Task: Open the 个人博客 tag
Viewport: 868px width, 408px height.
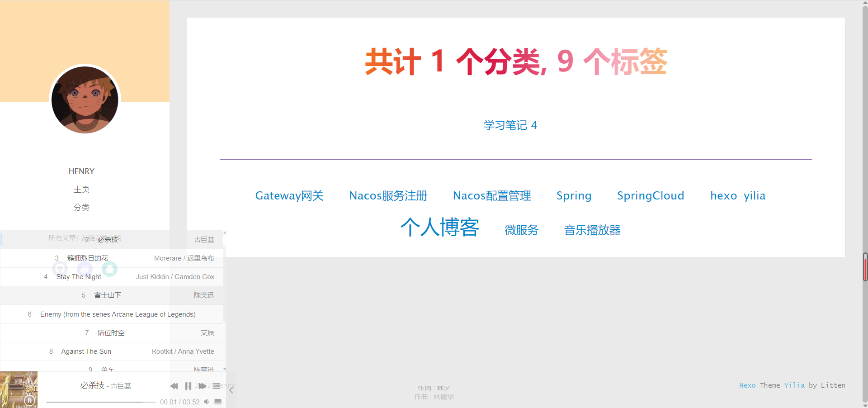Action: point(439,228)
